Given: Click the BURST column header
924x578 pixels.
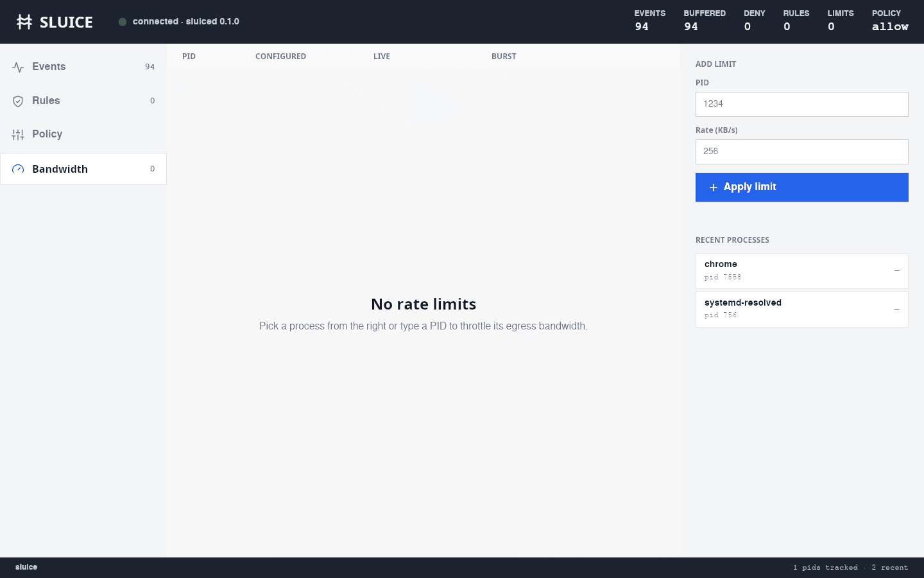Looking at the screenshot, I should click(504, 57).
